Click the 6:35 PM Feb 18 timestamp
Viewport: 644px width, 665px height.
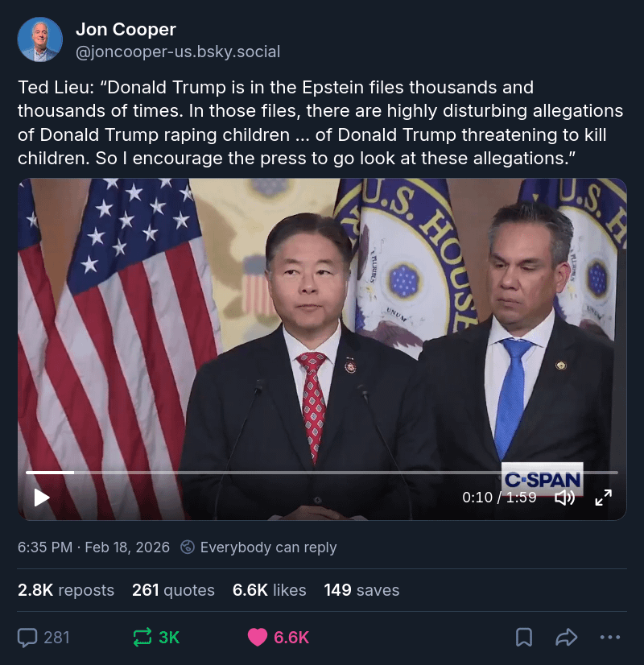coord(93,547)
